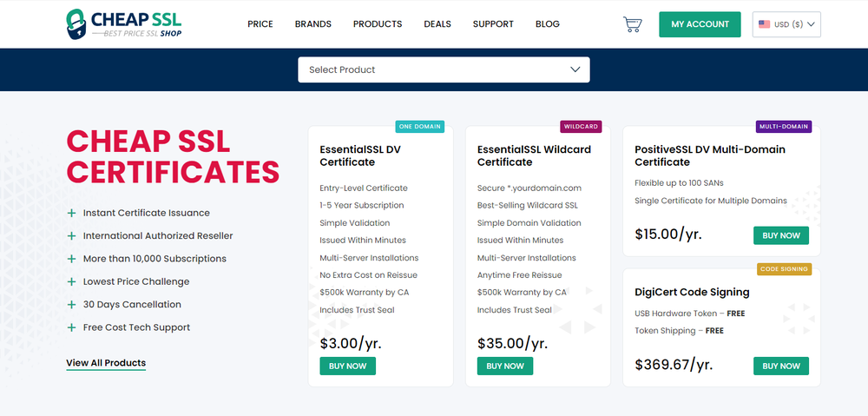Screen dimensions: 868x416
Task: Click the Lowest Price Challenge text
Action: [136, 281]
